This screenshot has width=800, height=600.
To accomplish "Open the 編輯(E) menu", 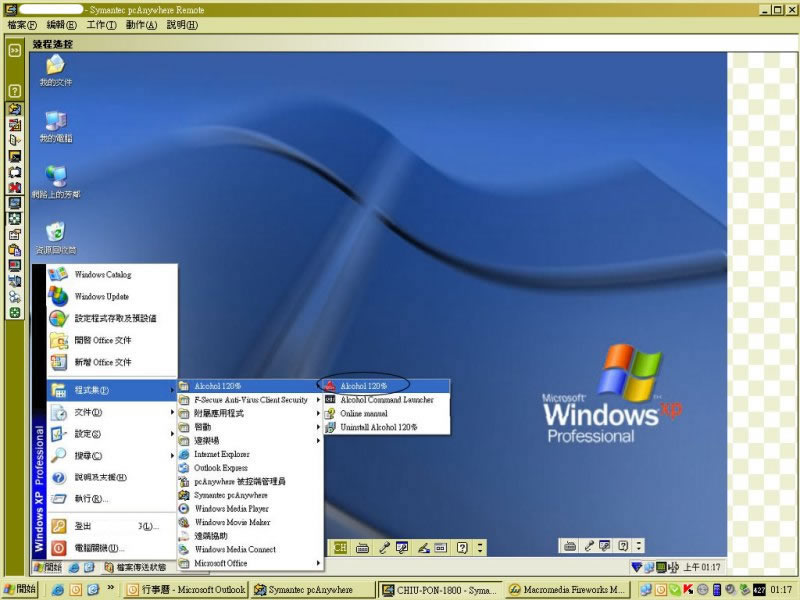I will tap(61, 24).
